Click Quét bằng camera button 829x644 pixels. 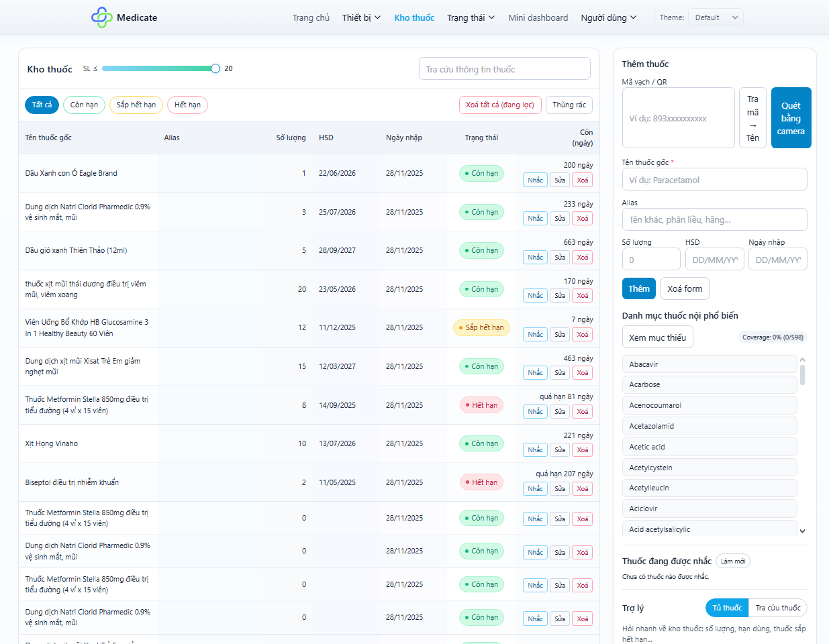click(x=791, y=118)
